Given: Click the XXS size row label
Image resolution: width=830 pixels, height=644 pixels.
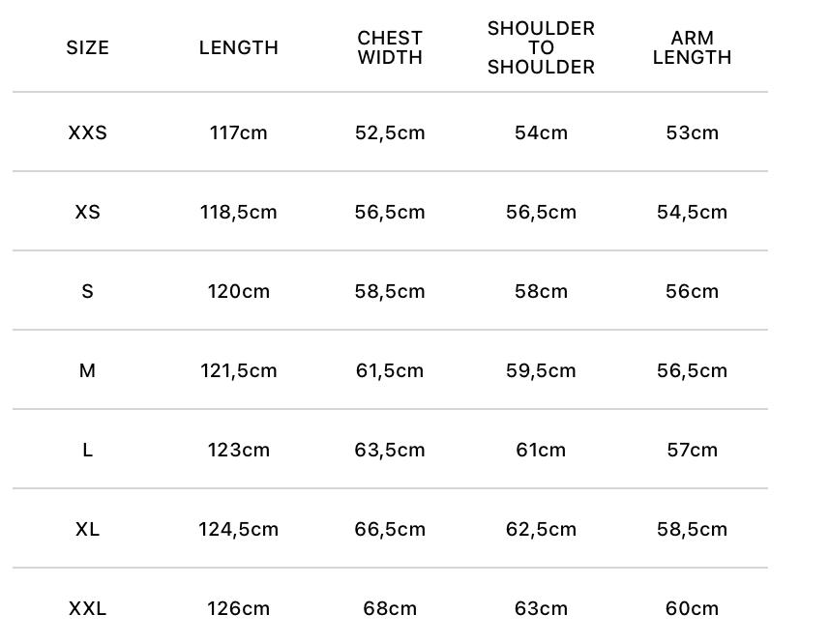Looking at the screenshot, I should pos(87,132).
